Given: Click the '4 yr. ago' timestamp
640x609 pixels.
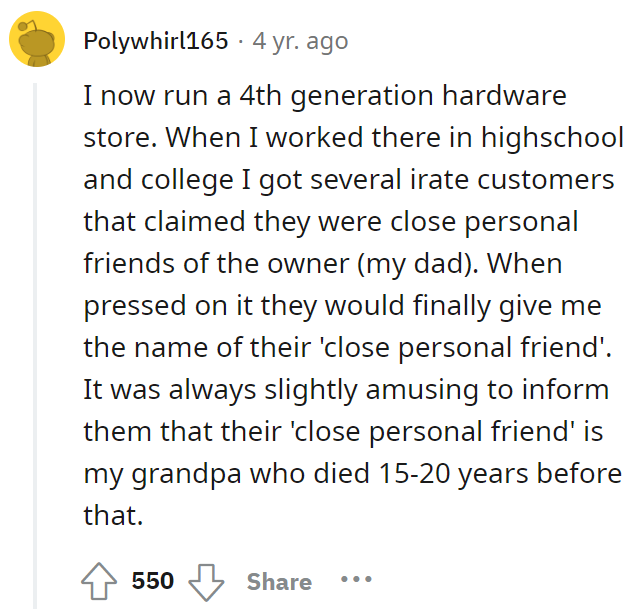Looking at the screenshot, I should (300, 41).
